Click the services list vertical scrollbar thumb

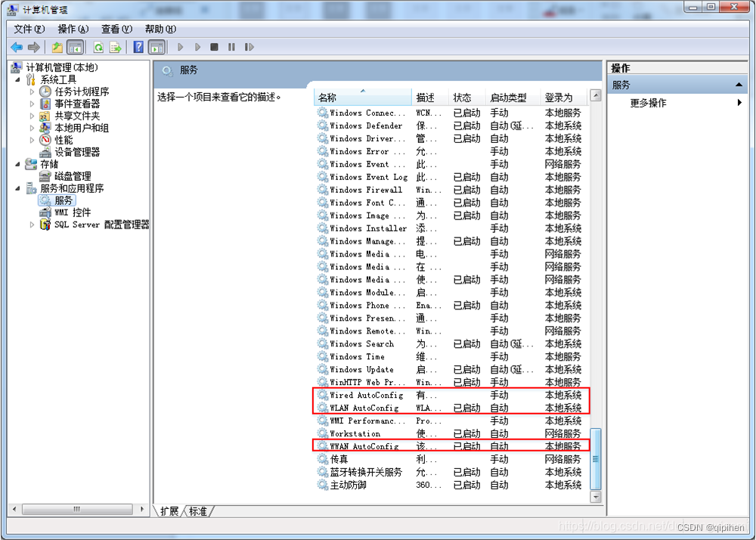click(596, 458)
